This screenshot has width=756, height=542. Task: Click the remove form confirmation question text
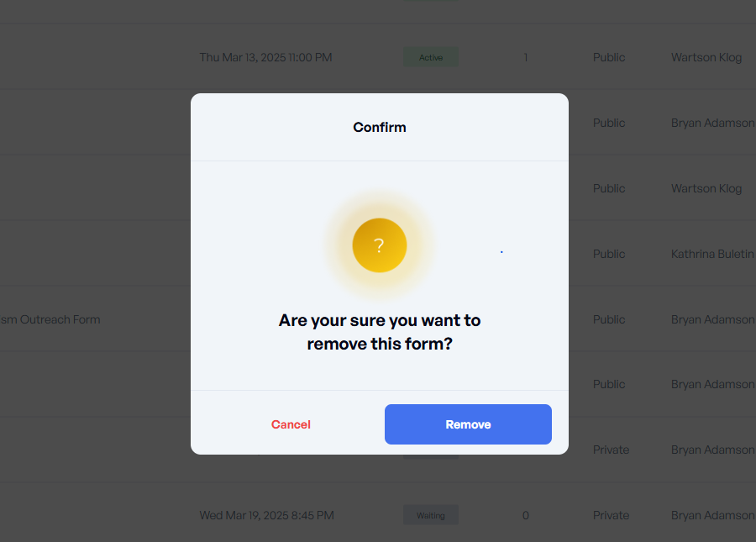click(380, 332)
